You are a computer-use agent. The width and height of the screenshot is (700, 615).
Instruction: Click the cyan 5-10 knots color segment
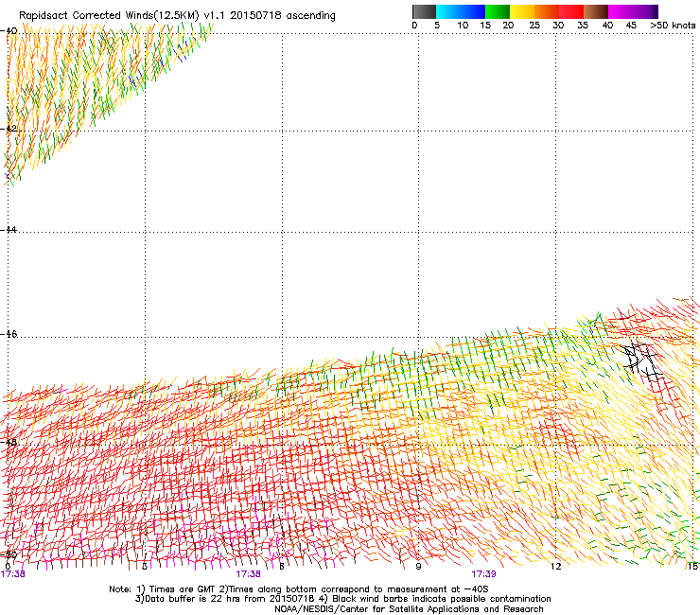coord(448,11)
